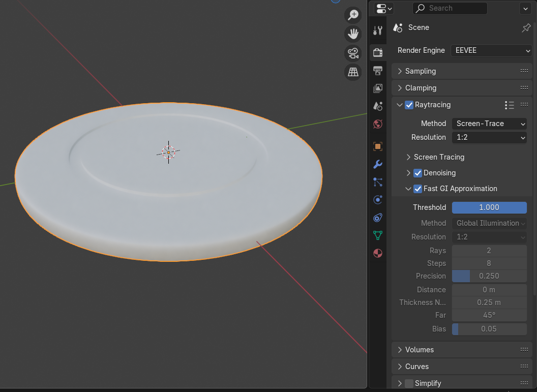Image resolution: width=537 pixels, height=392 pixels.
Task: Uncheck the Denoising checkbox
Action: pyautogui.click(x=417, y=173)
